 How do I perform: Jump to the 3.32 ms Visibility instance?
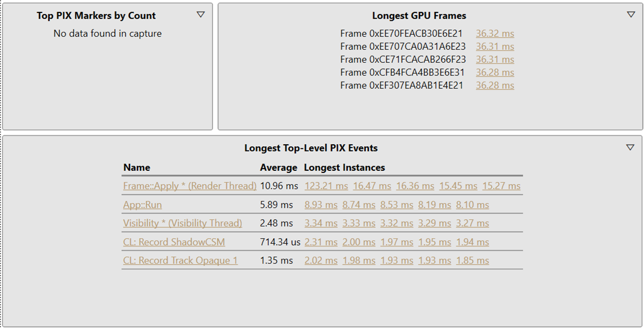397,223
